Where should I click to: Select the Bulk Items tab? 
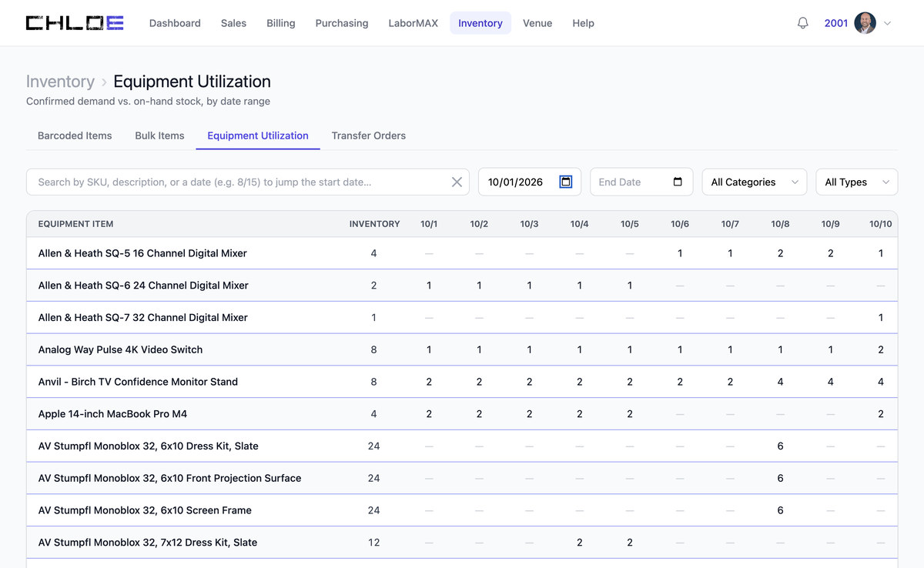tap(159, 135)
